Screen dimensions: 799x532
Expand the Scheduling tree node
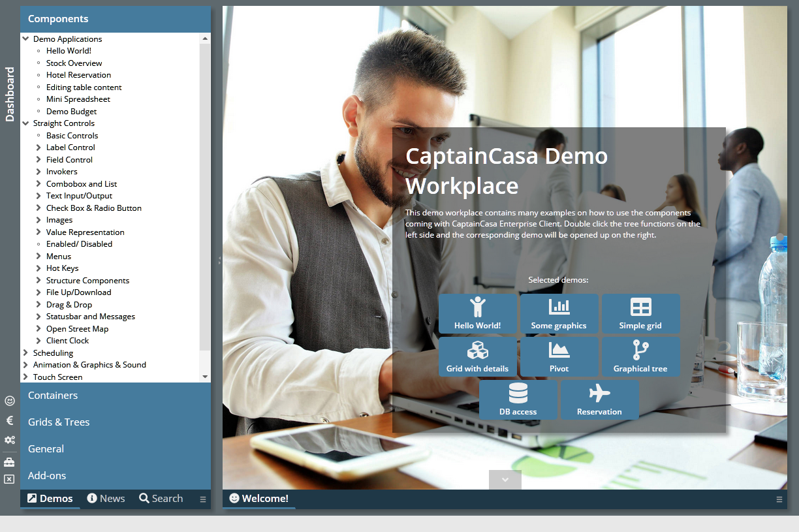27,352
